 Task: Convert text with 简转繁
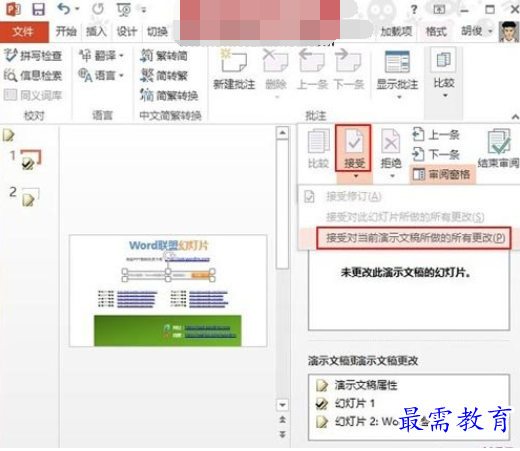click(x=164, y=76)
